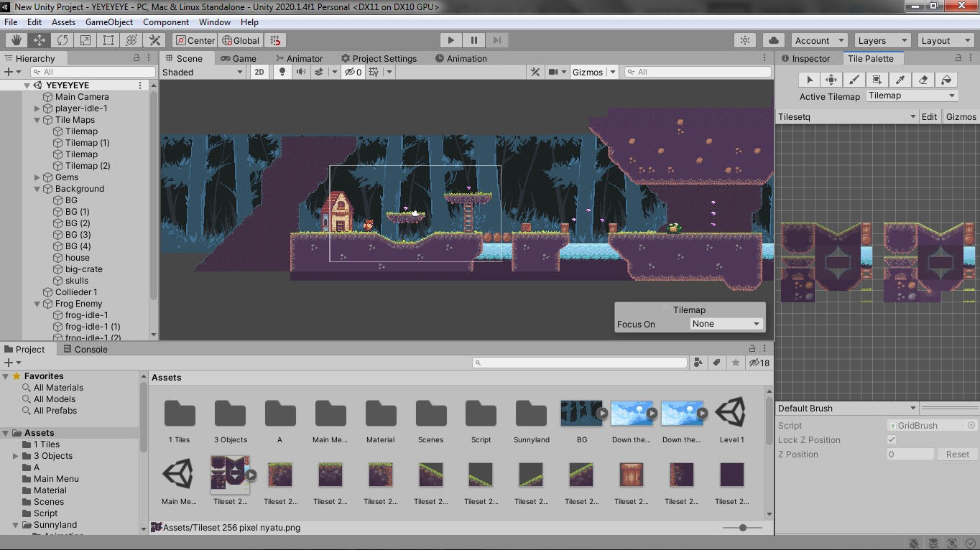Toggle Lock Z Position checkbox
980x550 pixels.
[x=892, y=439]
